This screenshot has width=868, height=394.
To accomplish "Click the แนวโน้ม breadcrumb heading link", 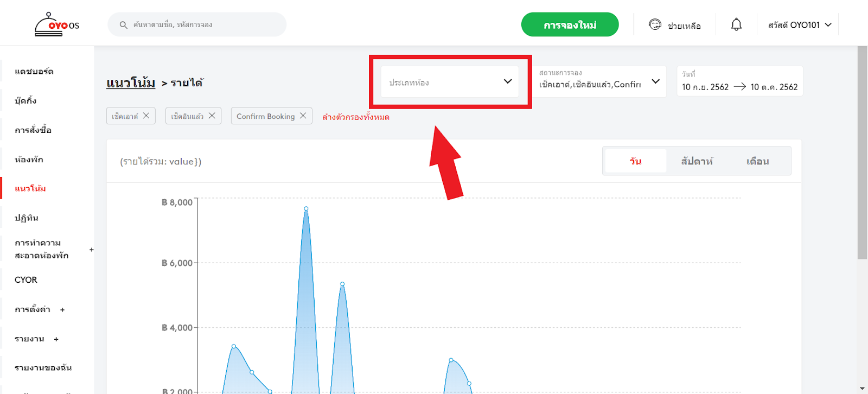I will (131, 82).
